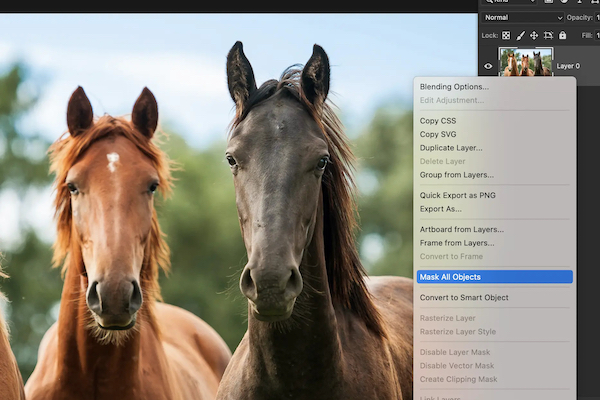600x400 pixels.
Task: Click Disable Layer Mask entry
Action: tap(455, 352)
